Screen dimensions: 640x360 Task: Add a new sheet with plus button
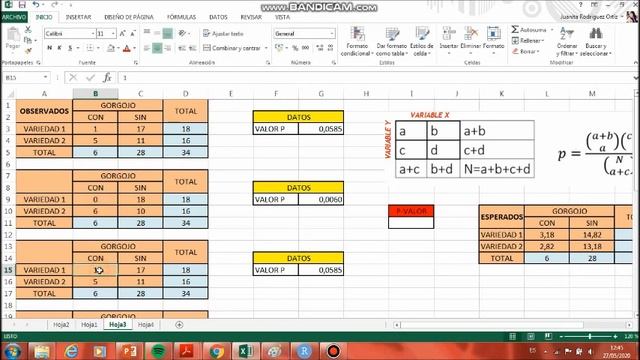(x=179, y=324)
